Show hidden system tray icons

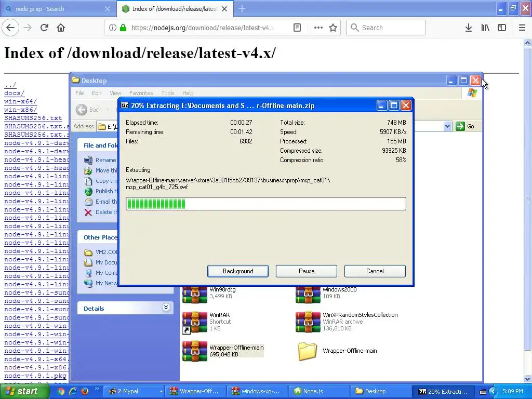(493, 392)
